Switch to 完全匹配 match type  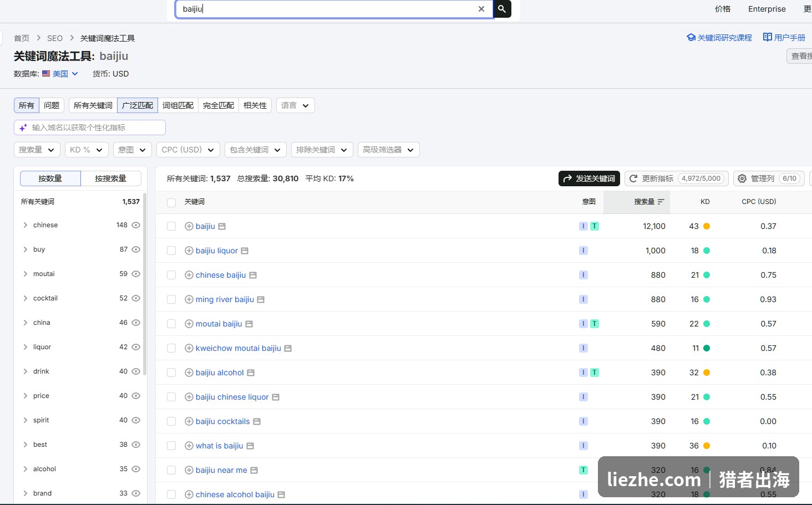coord(219,105)
